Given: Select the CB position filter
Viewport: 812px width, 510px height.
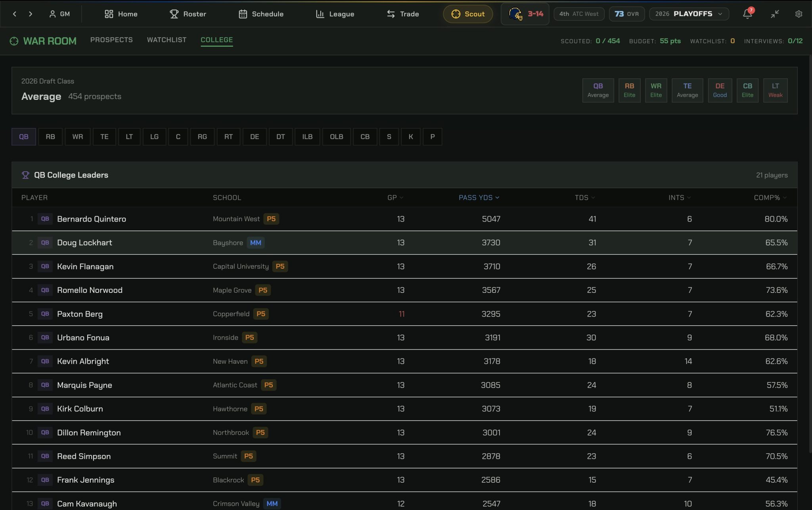Looking at the screenshot, I should 365,137.
